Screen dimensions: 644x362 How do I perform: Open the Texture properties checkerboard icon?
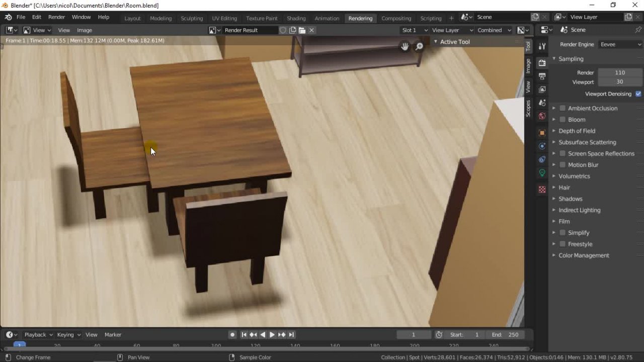click(x=542, y=190)
